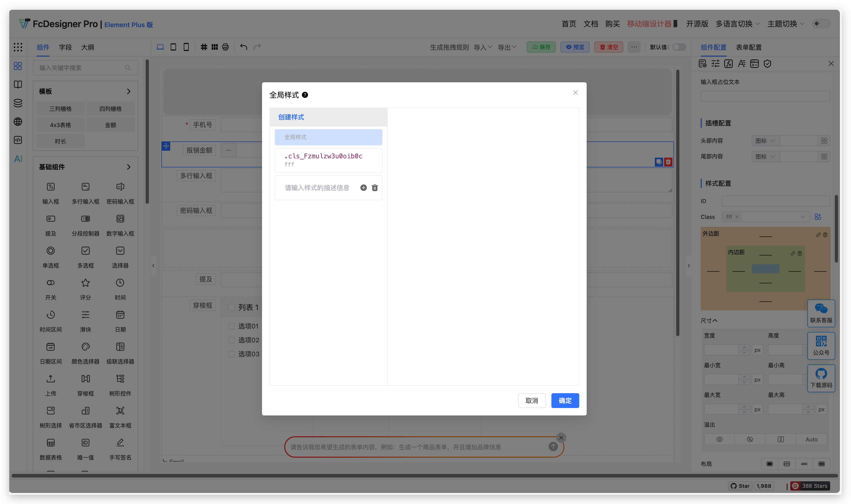Click the 创建样式 link

point(291,117)
